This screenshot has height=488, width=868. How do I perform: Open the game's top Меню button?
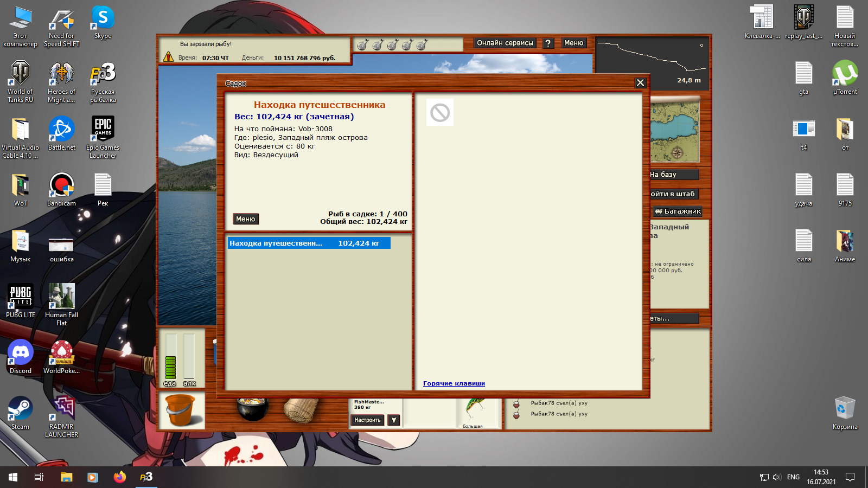[573, 43]
